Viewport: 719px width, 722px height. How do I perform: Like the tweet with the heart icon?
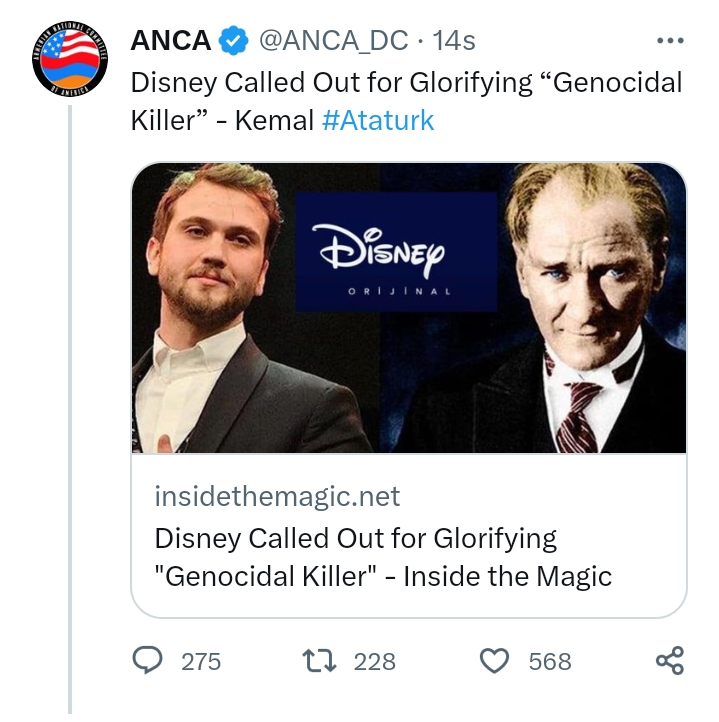[495, 660]
